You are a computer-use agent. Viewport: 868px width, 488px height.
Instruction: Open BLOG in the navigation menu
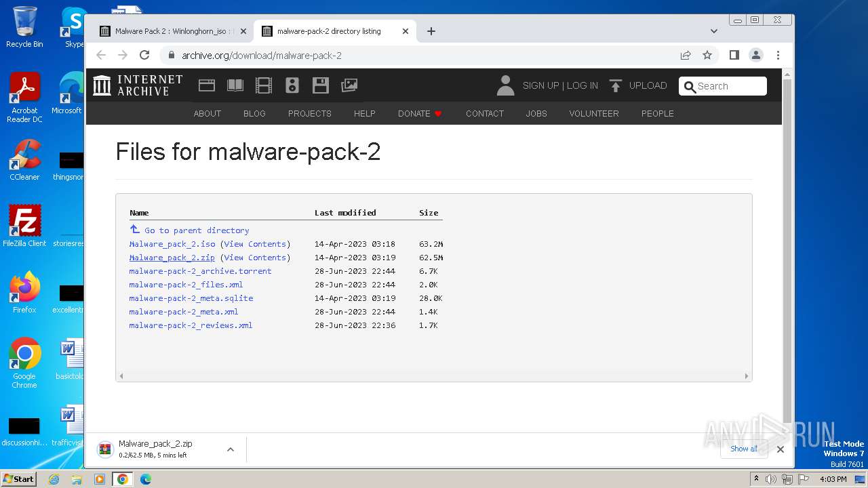(x=254, y=113)
